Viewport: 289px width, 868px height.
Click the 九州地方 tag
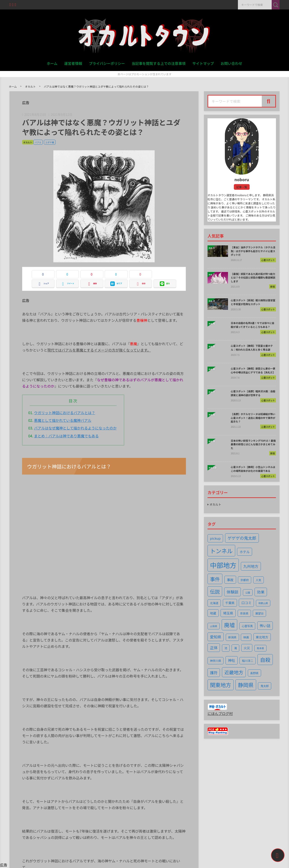point(251,566)
